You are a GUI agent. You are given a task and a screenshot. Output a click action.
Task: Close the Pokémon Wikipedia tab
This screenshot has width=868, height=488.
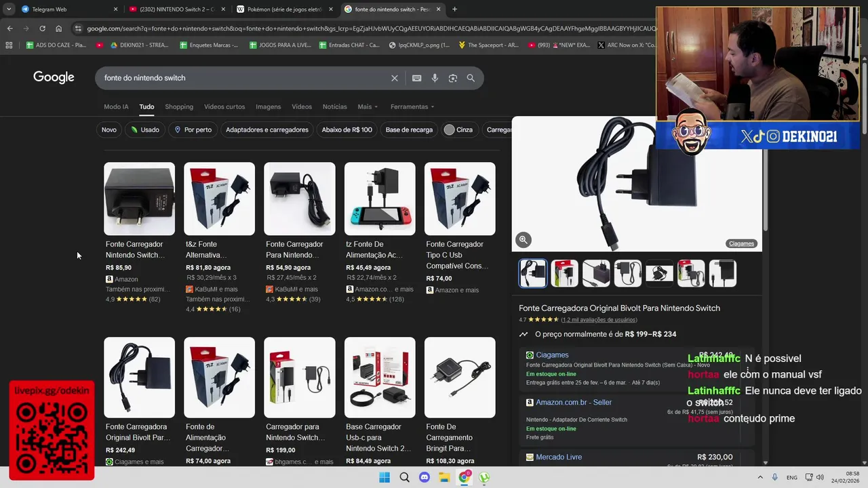tap(331, 9)
